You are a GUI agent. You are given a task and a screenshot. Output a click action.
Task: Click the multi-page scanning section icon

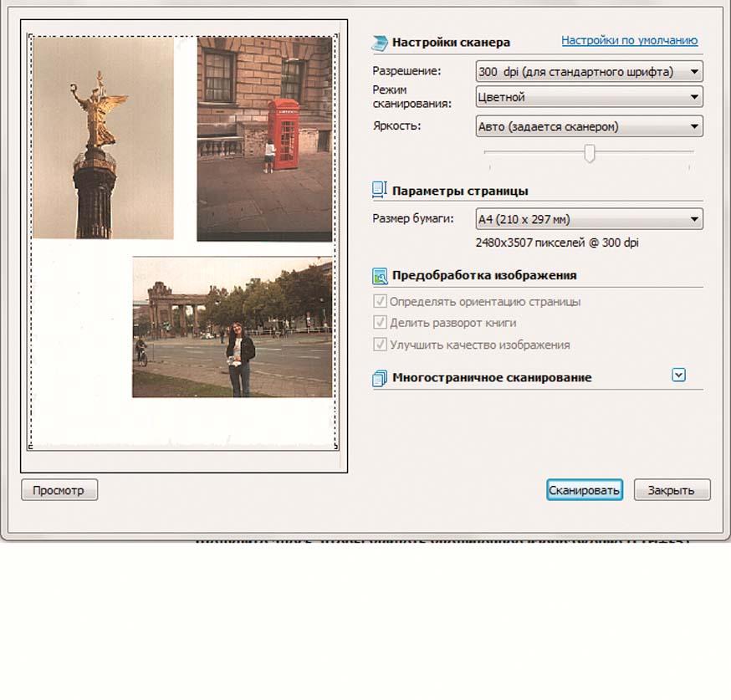(380, 378)
